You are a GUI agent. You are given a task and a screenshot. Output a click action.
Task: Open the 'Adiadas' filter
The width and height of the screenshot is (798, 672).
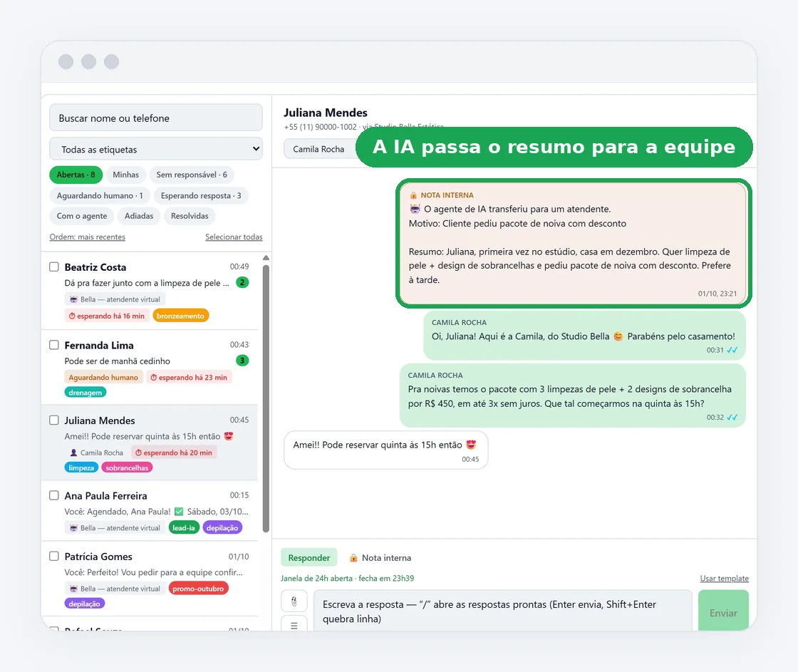click(139, 216)
